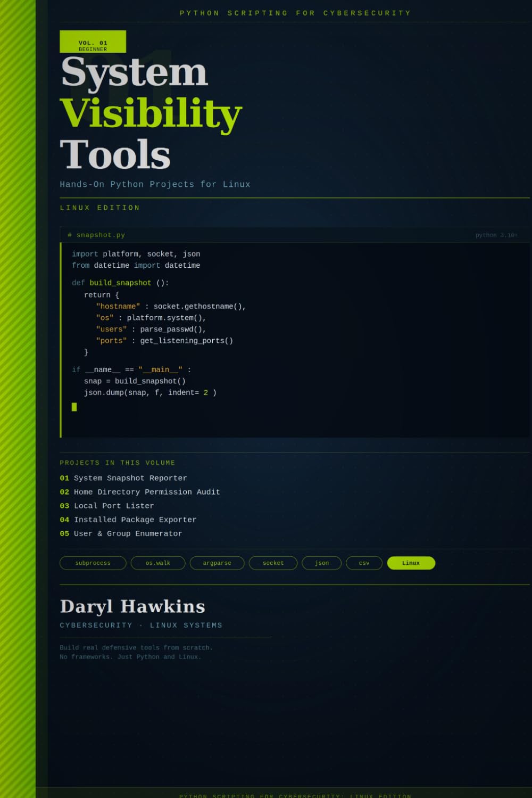532x798 pixels.
Task: Click the snap = build_snapshot() line
Action: coord(135,381)
